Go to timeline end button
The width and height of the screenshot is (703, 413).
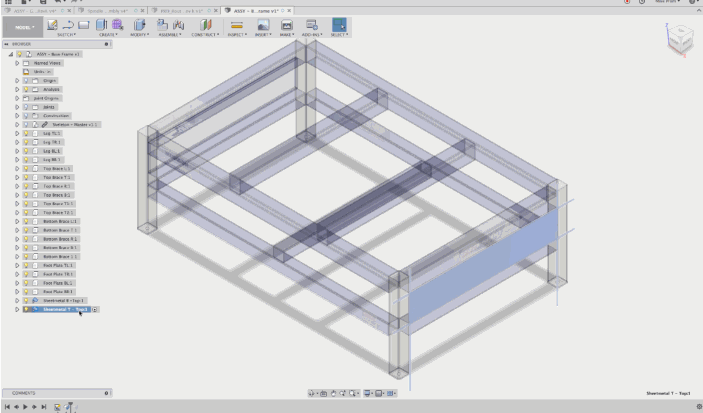(x=44, y=407)
